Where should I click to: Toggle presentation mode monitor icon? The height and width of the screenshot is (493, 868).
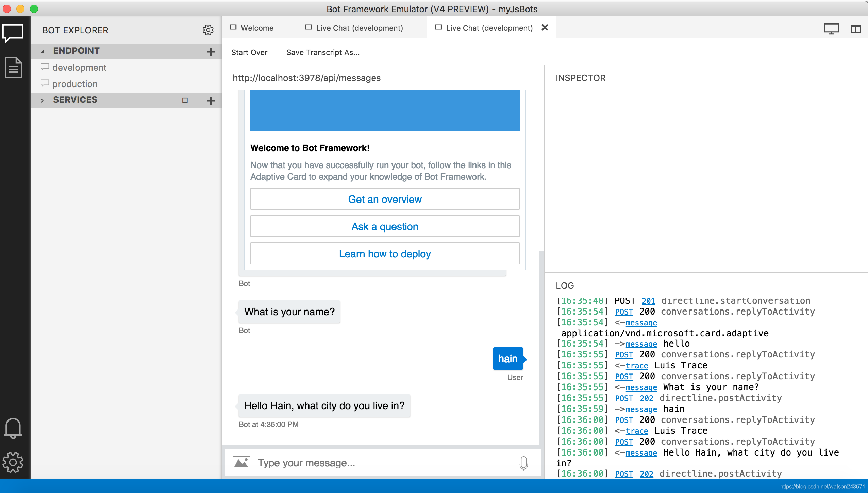[x=831, y=29]
